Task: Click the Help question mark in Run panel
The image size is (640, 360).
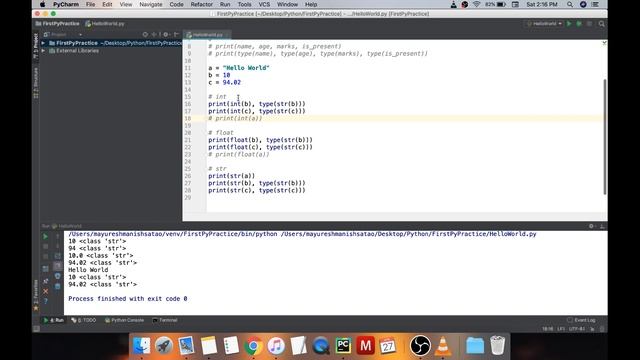Action: (45, 301)
